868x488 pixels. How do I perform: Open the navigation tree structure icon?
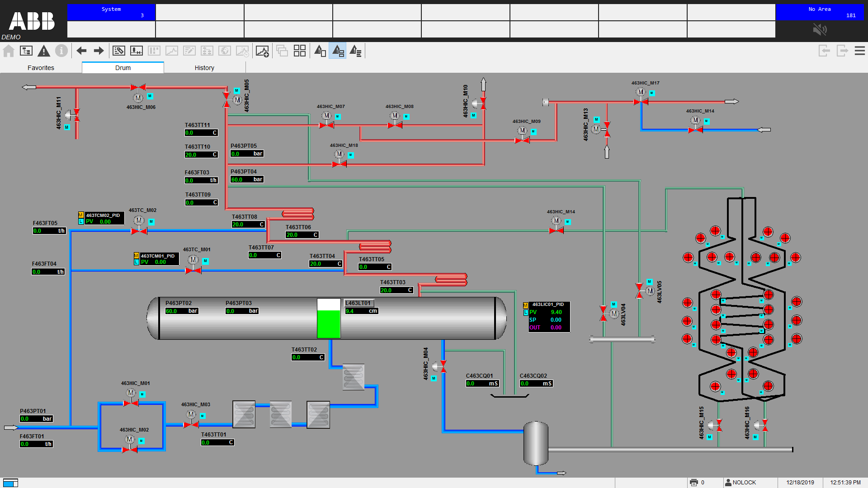26,51
